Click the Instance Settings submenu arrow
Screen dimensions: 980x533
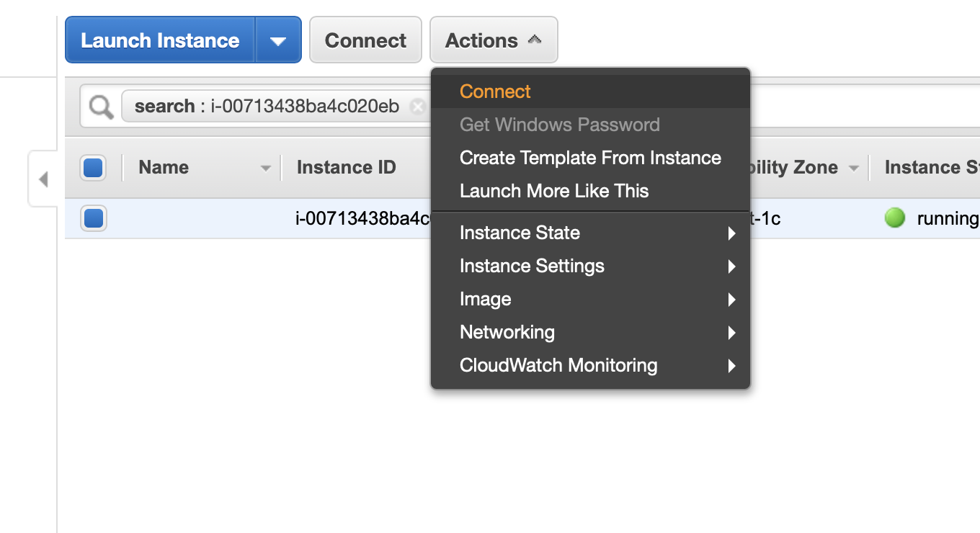[x=731, y=266]
